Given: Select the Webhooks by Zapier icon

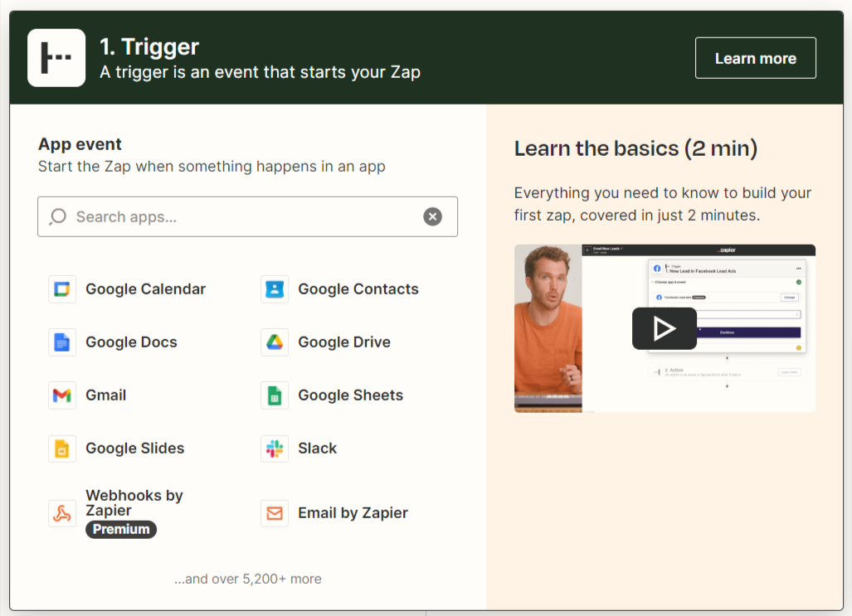Looking at the screenshot, I should coord(62,513).
